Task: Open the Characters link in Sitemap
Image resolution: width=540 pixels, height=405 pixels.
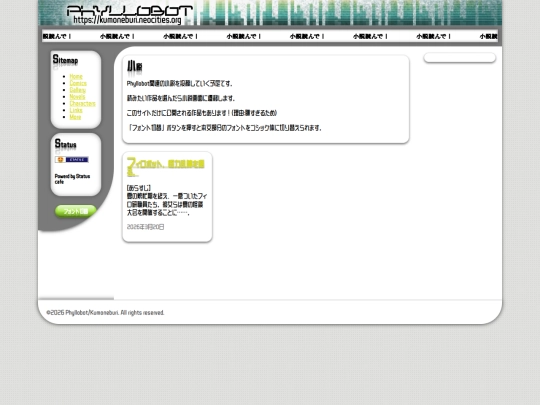Action: [82, 103]
